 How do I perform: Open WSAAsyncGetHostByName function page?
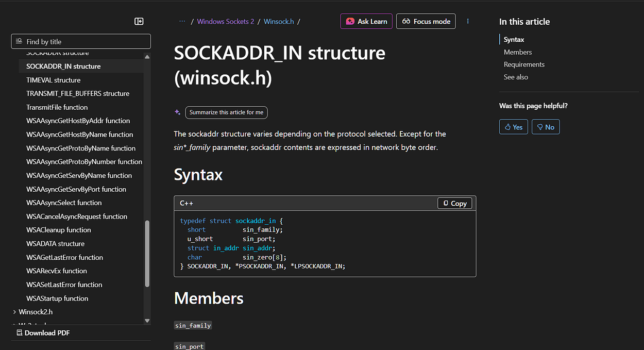[80, 135]
